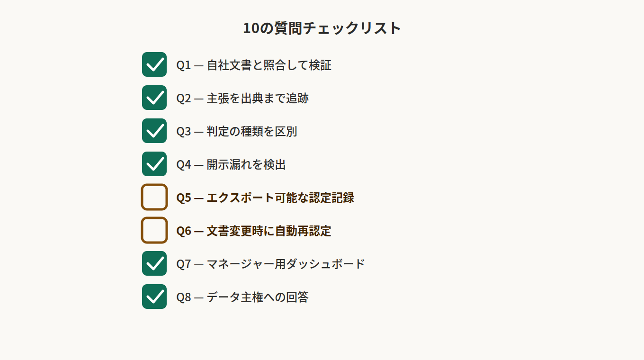The image size is (644, 360).
Task: Check the empty Q6 文書変更時に自動再認定 box
Action: 154,230
